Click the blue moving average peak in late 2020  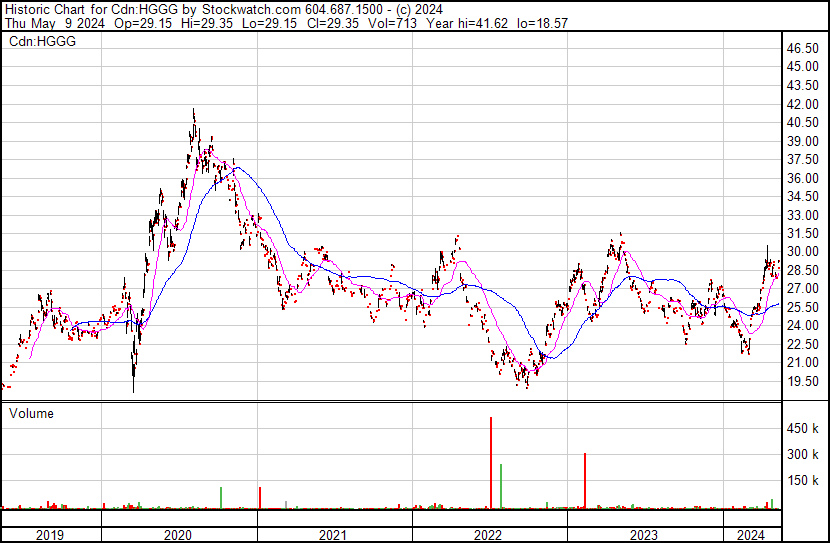click(238, 168)
